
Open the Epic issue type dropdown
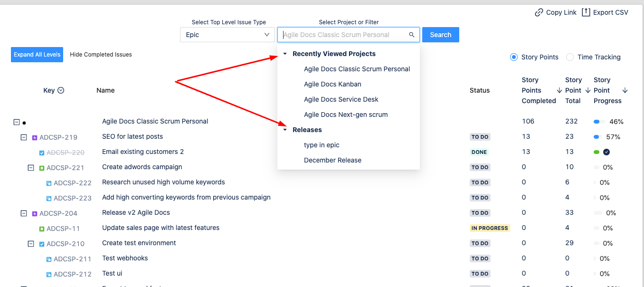[227, 35]
